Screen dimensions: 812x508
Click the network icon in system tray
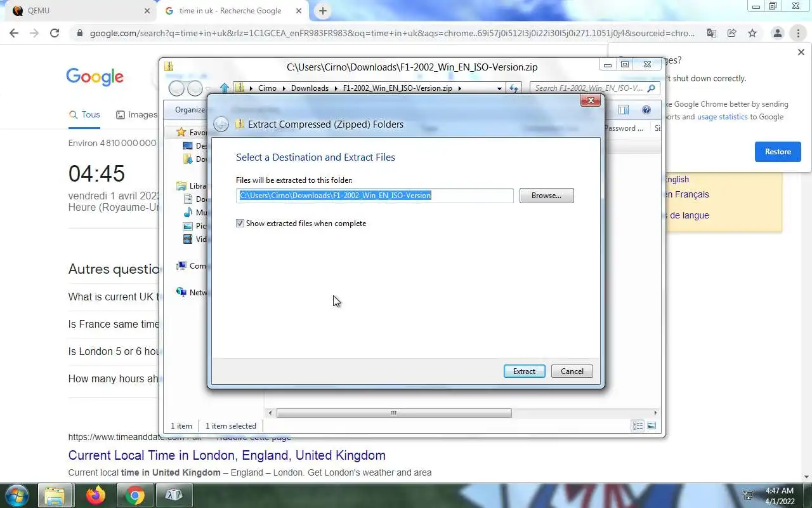pos(748,495)
